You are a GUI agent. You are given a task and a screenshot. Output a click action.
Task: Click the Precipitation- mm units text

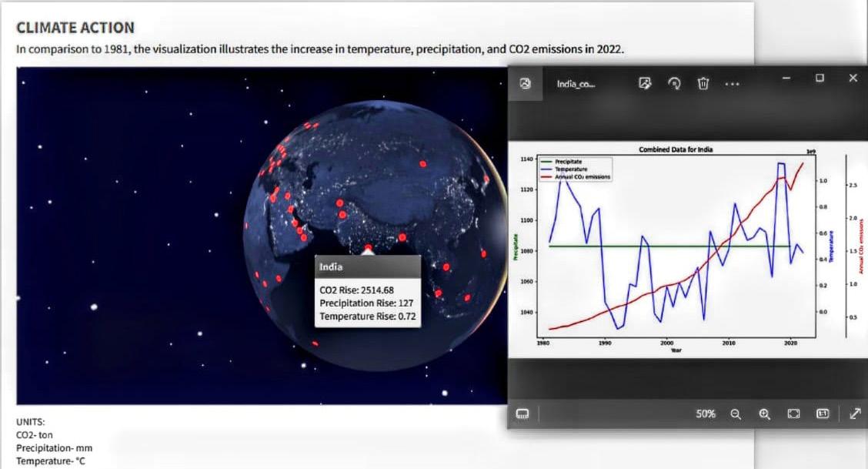point(54,448)
